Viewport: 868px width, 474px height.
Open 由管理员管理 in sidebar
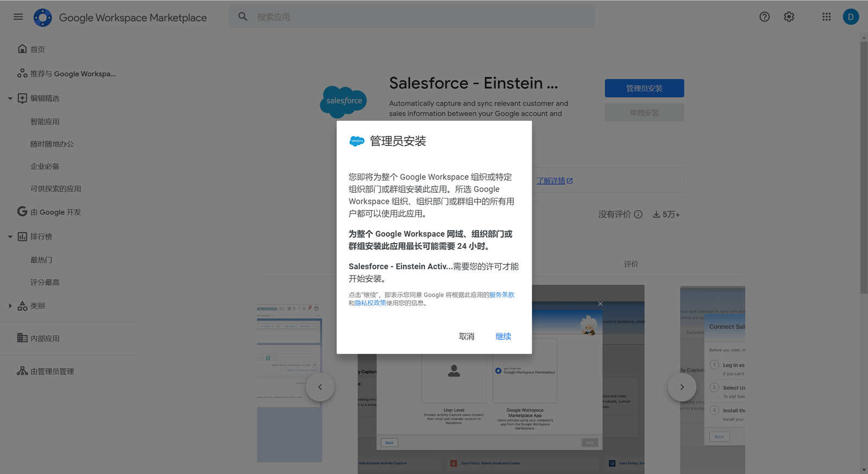point(52,371)
